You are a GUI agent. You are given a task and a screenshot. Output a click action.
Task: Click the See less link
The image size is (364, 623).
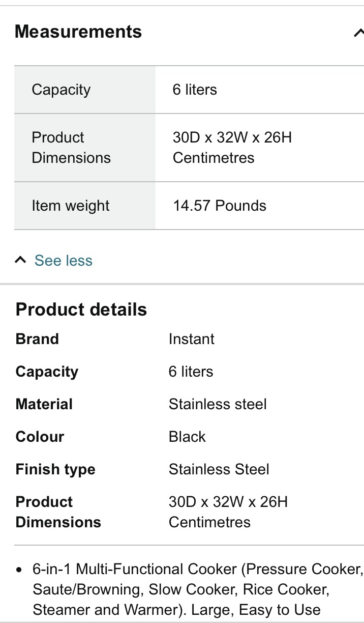[x=64, y=261]
